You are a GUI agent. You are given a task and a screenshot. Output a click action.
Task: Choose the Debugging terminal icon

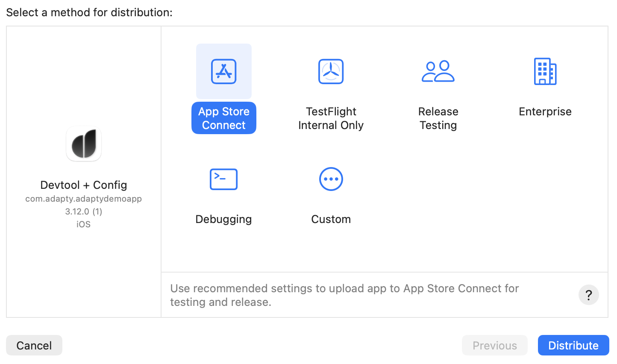tap(223, 179)
